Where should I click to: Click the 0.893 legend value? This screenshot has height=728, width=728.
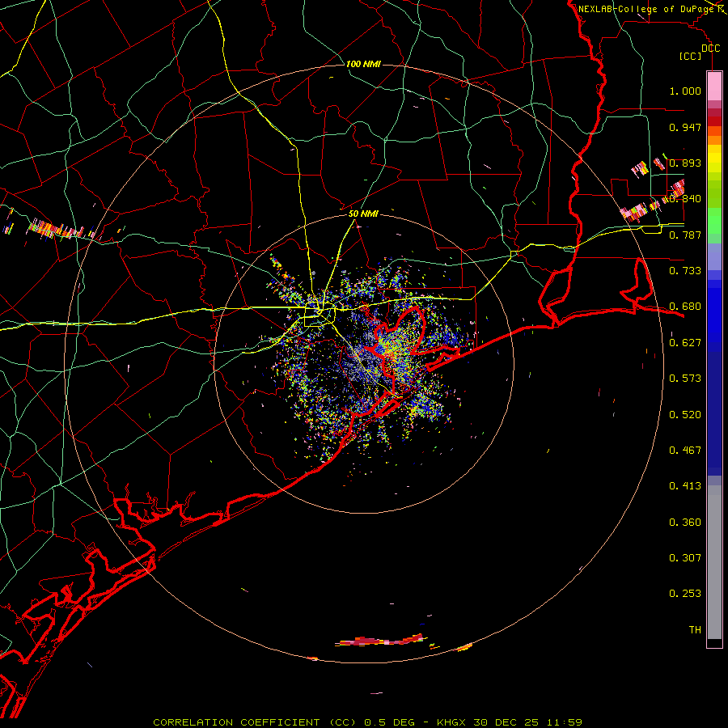[x=685, y=163]
